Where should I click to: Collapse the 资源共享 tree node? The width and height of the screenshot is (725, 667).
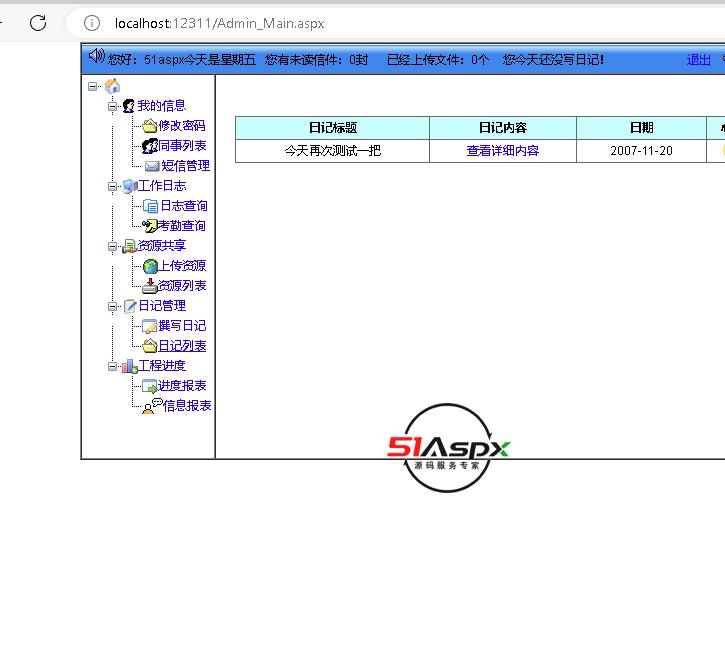click(113, 246)
